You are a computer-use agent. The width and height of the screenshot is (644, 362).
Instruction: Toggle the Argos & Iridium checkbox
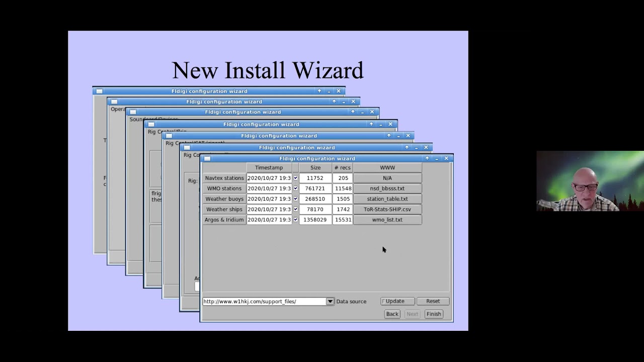(295, 220)
